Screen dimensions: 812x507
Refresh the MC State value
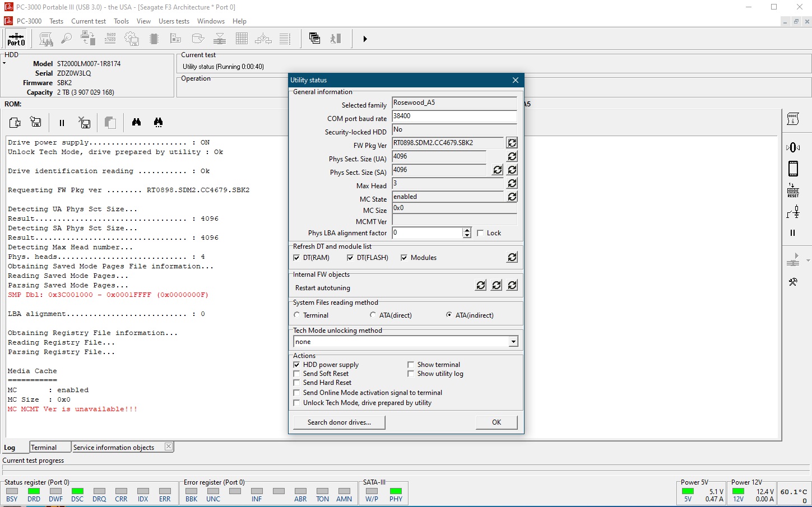click(512, 197)
